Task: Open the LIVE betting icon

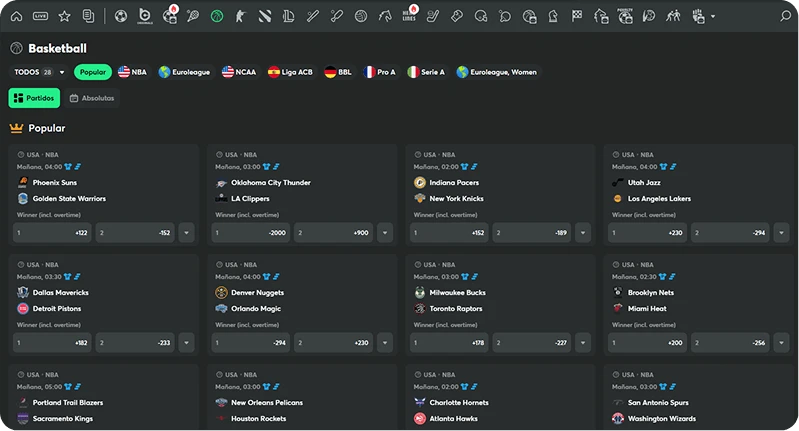Action: 40,16
